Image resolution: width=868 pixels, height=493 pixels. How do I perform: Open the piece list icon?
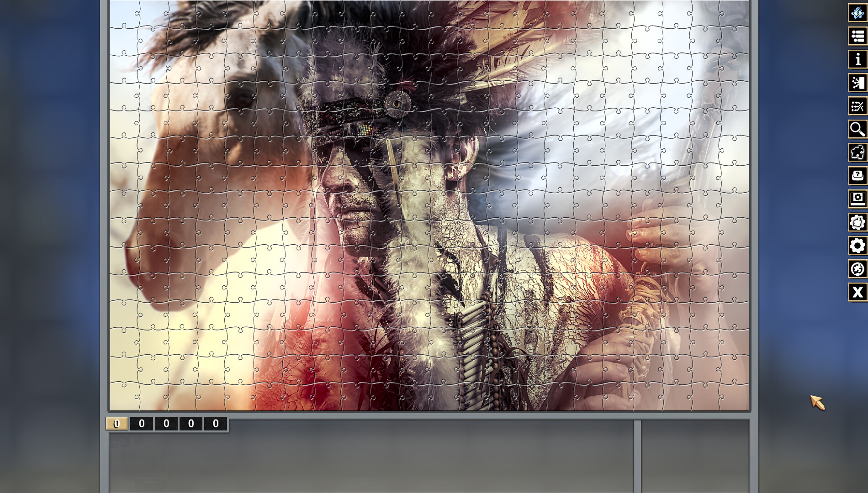click(x=858, y=36)
